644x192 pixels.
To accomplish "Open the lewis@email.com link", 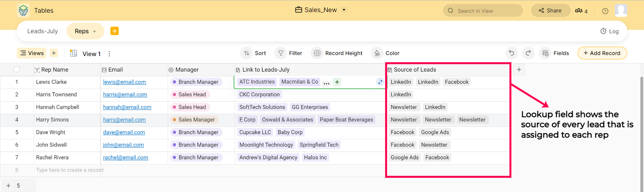I will coord(124,82).
